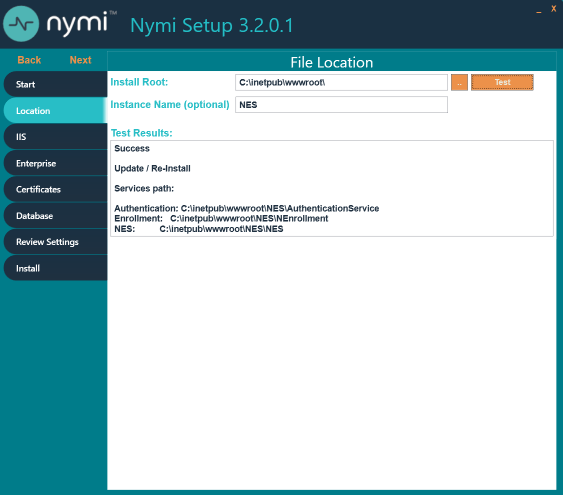This screenshot has height=495, width=563.
Task: Proceed with the Next button
Action: pyautogui.click(x=80, y=60)
